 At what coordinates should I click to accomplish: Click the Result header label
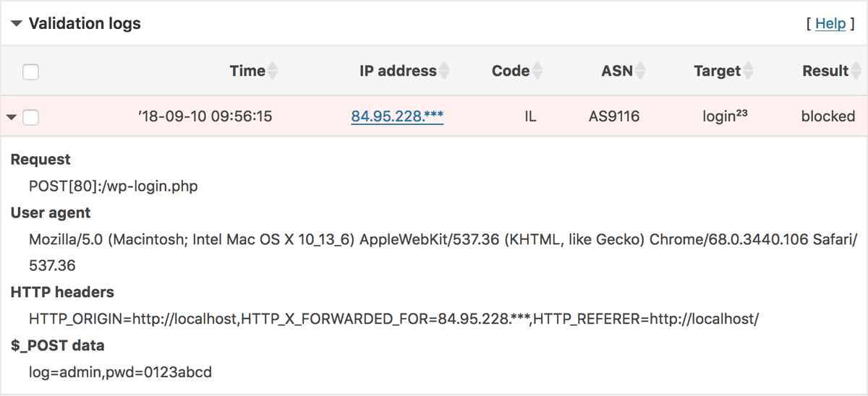825,71
